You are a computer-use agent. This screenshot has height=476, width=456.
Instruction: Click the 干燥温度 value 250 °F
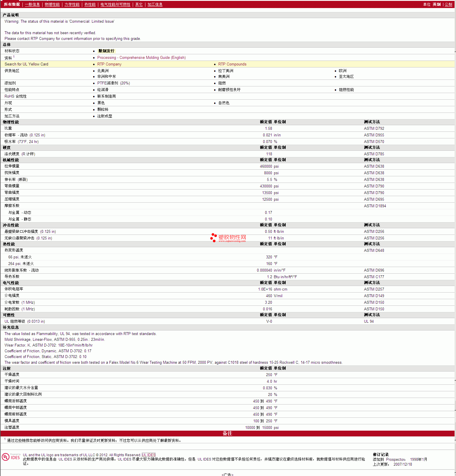tap(272, 375)
